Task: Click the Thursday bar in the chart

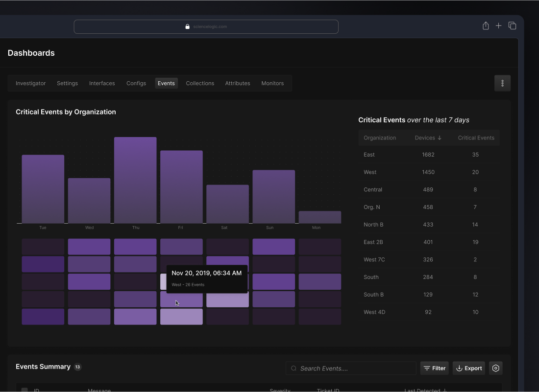Action: [135, 180]
